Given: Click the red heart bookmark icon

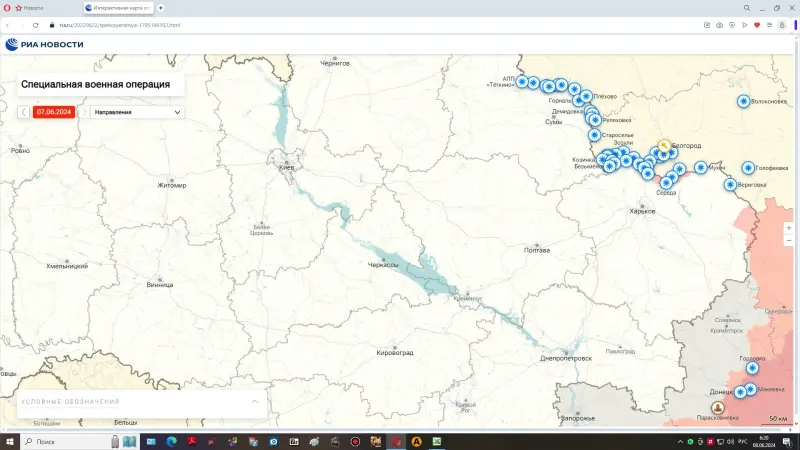Looking at the screenshot, I should pos(757,25).
